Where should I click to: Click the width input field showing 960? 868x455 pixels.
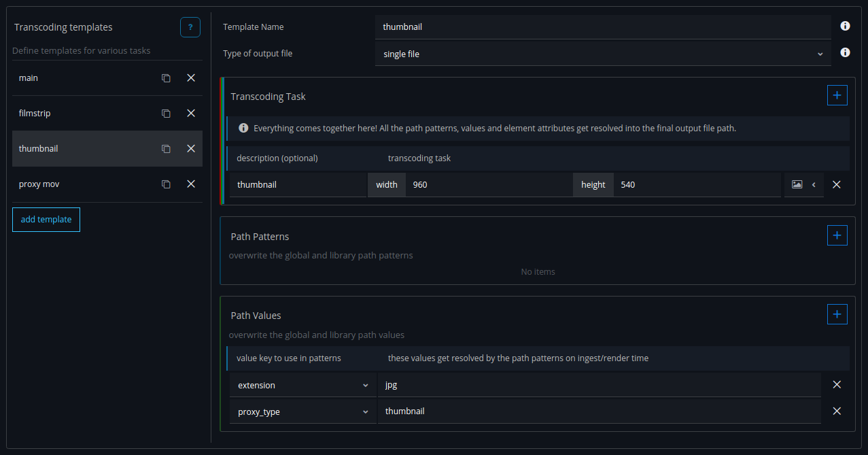pyautogui.click(x=488, y=185)
